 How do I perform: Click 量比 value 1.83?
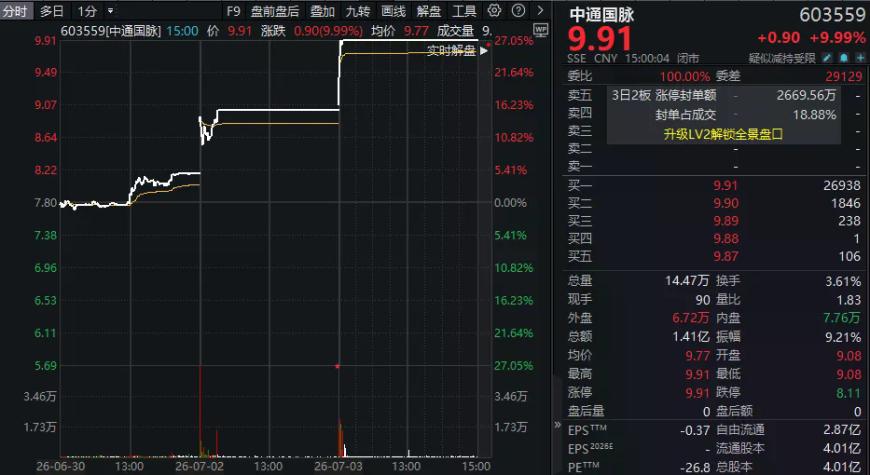pyautogui.click(x=849, y=300)
